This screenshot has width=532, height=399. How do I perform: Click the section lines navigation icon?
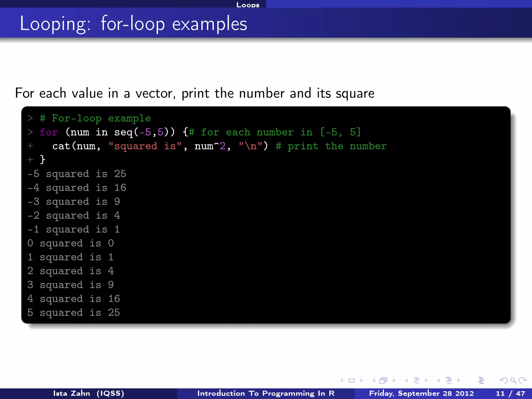[449, 381]
